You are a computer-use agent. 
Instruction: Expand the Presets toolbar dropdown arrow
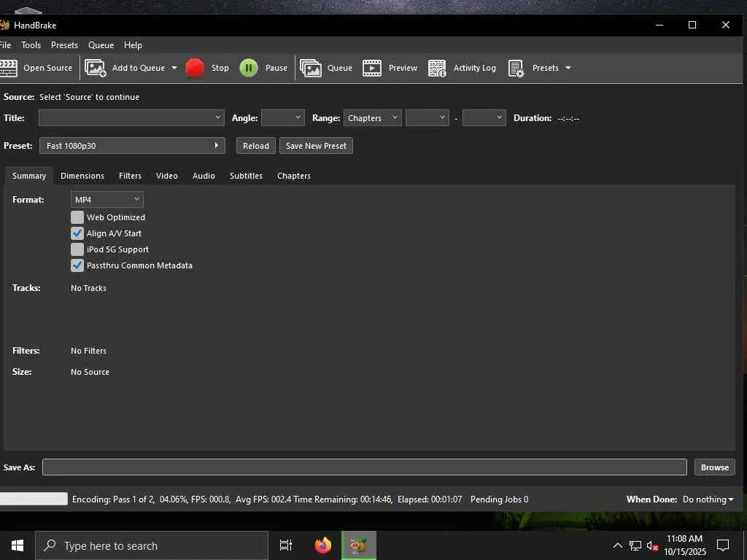click(x=568, y=68)
